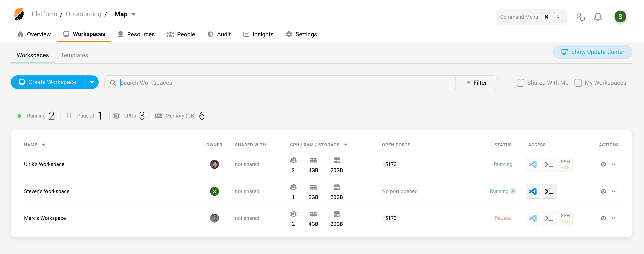Image resolution: width=644 pixels, height=254 pixels.
Task: Open more actions for Marc's Workspace
Action: 614,218
